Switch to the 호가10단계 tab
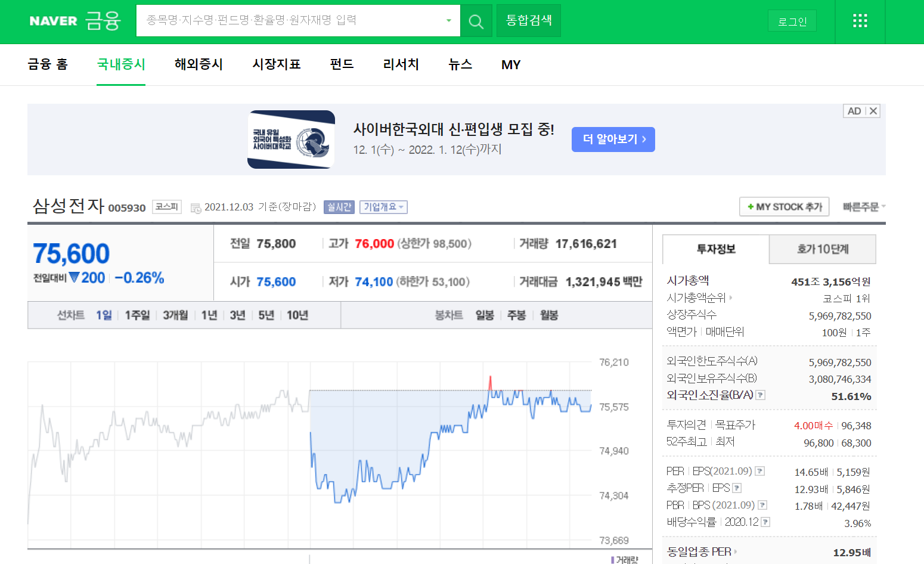Screen dimensions: 924x564 [x=823, y=249]
